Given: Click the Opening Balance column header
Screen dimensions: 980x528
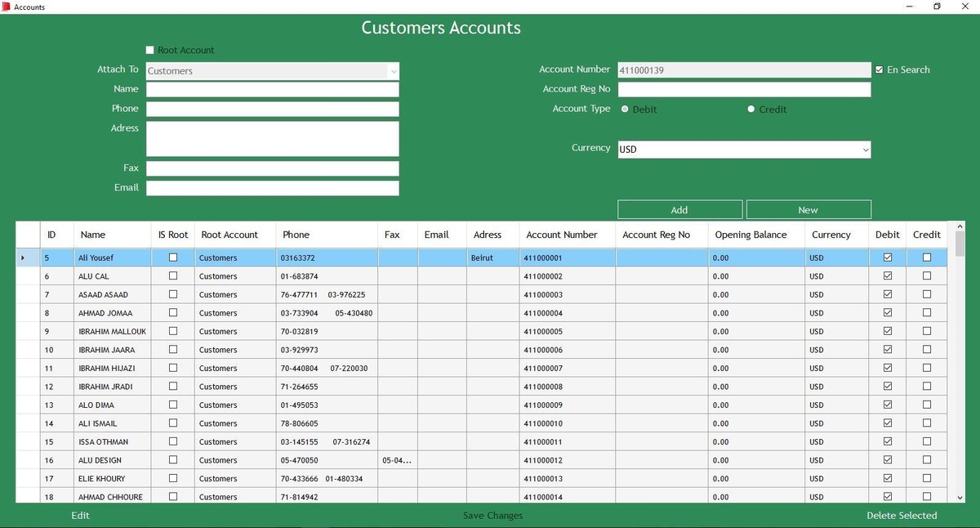Looking at the screenshot, I should tap(751, 235).
